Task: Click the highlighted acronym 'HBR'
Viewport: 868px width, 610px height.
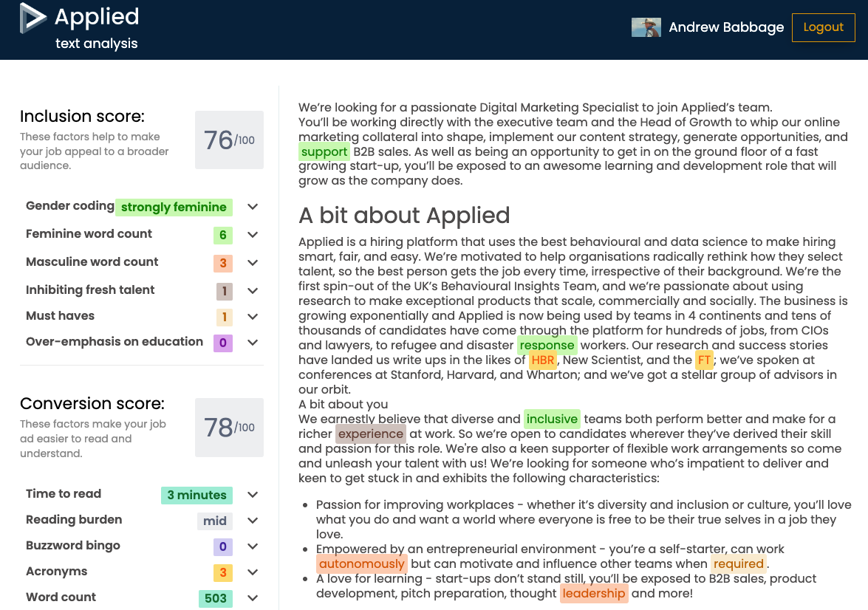Action: coord(542,360)
